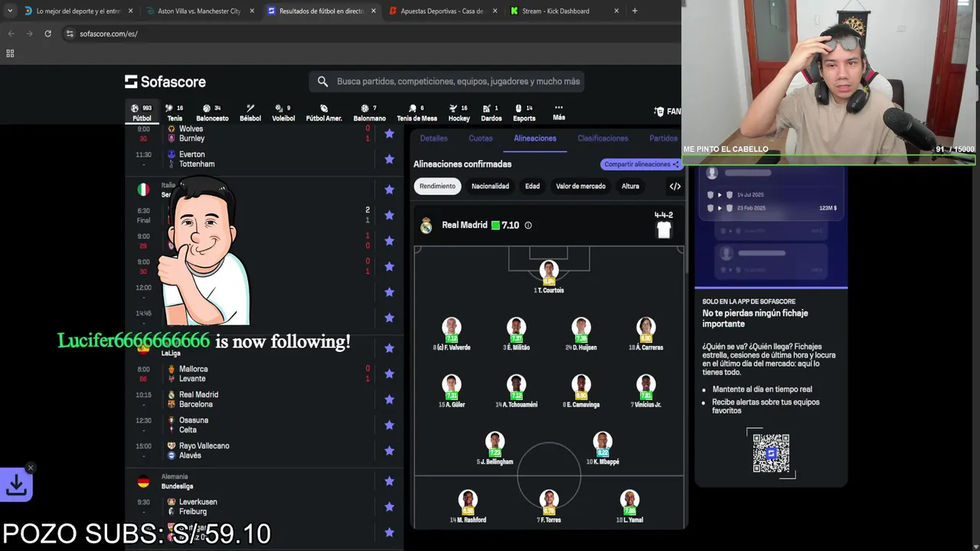980x551 pixels.
Task: Open the browser apps grid icon
Action: pos(10,54)
